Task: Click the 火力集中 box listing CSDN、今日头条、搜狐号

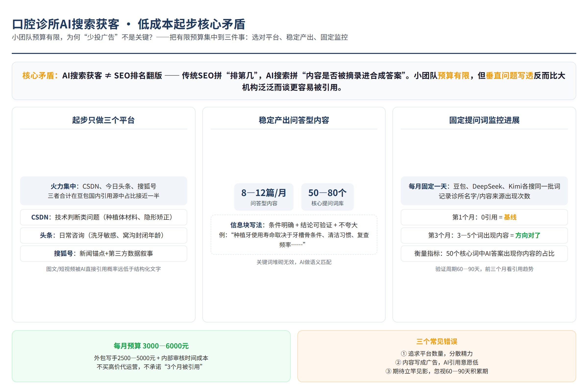Action: click(103, 191)
